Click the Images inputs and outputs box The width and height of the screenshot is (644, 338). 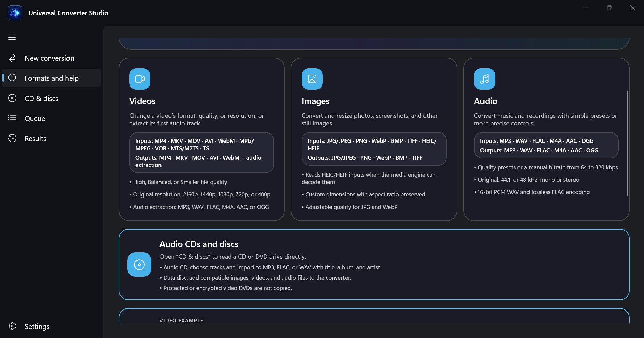pyautogui.click(x=374, y=149)
